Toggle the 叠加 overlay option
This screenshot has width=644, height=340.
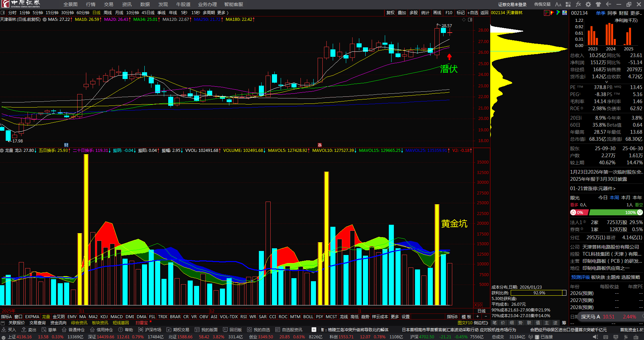[x=402, y=13]
